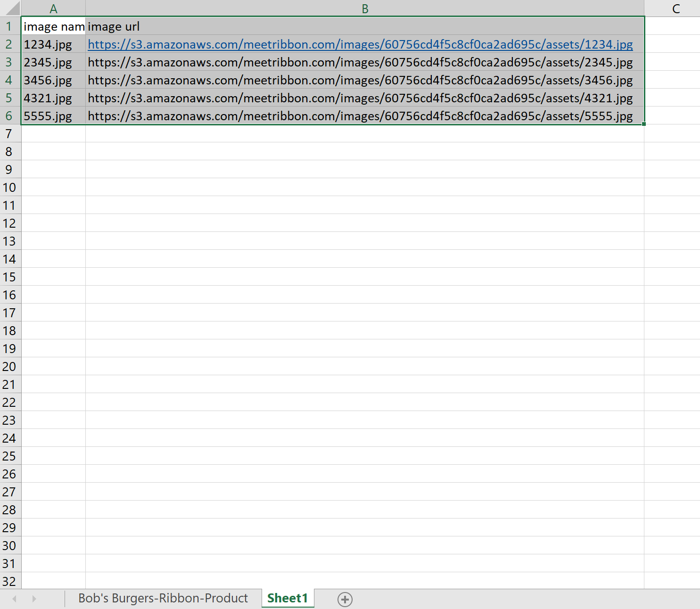
Task: Select cell containing 4321.jpg name
Action: (53, 98)
